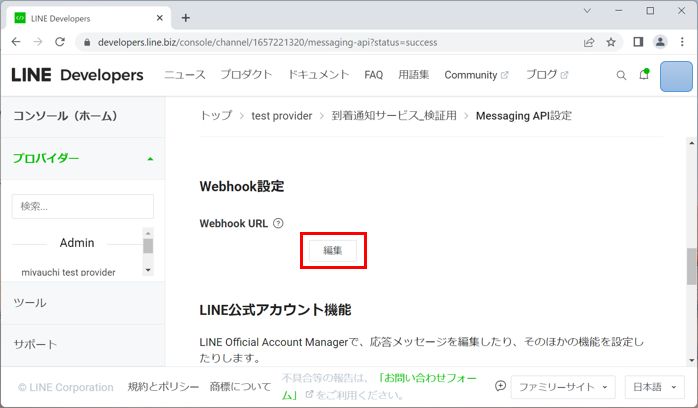Click the footer chat bubble icon
This screenshot has height=408, width=698.
click(500, 386)
